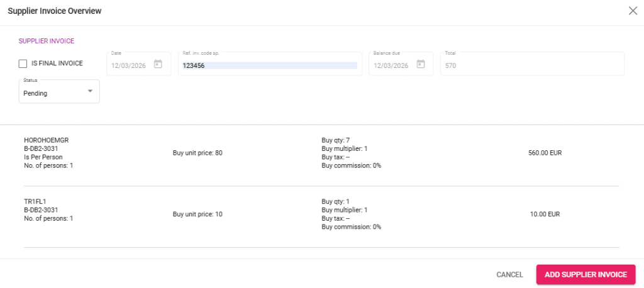This screenshot has width=644, height=288.
Task: Click into the Balance due date field
Action: (391, 65)
